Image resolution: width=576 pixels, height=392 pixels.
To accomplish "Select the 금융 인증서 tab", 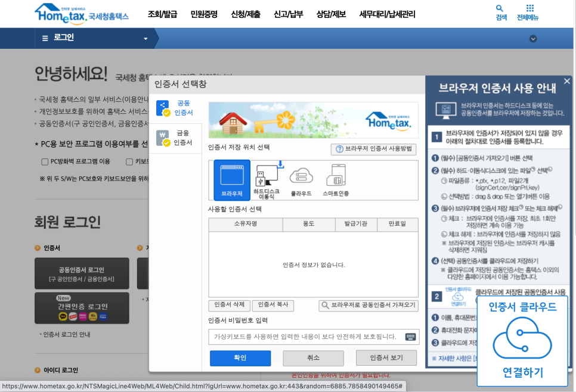I will [x=175, y=138].
